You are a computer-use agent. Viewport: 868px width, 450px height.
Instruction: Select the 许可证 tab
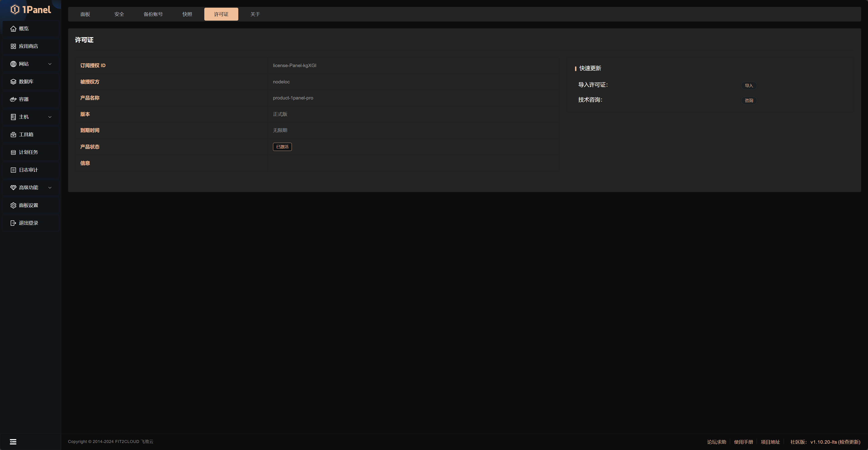tap(221, 14)
